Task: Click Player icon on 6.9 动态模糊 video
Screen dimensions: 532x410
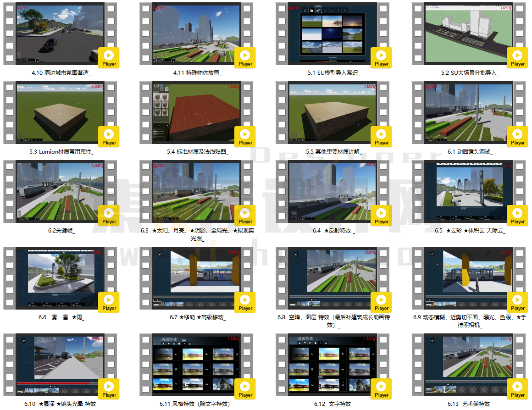Action: pos(517,302)
